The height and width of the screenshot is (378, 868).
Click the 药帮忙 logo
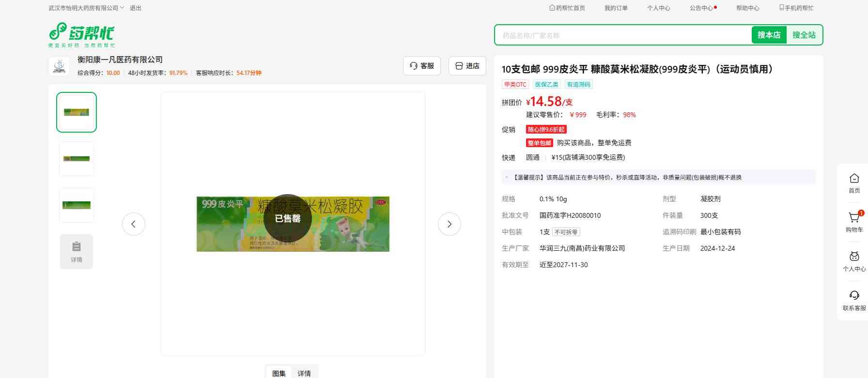tap(81, 35)
